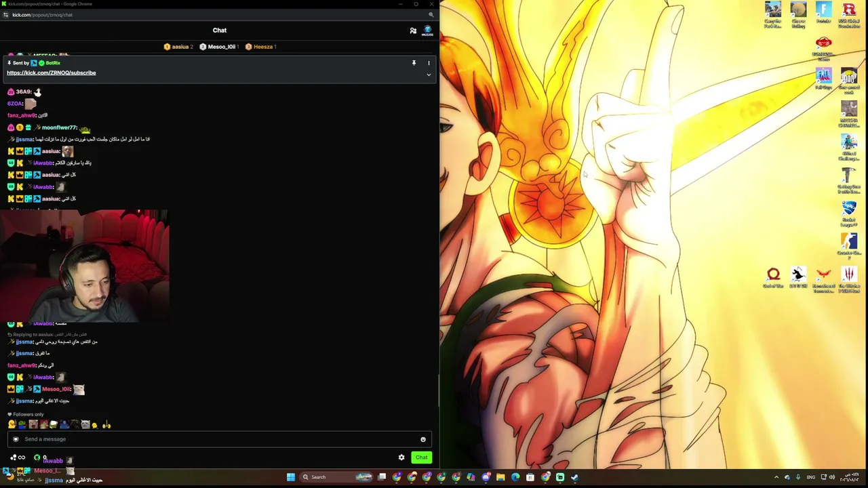The image size is (868, 488).
Task: Open the taskbar clock and date
Action: [x=850, y=477]
